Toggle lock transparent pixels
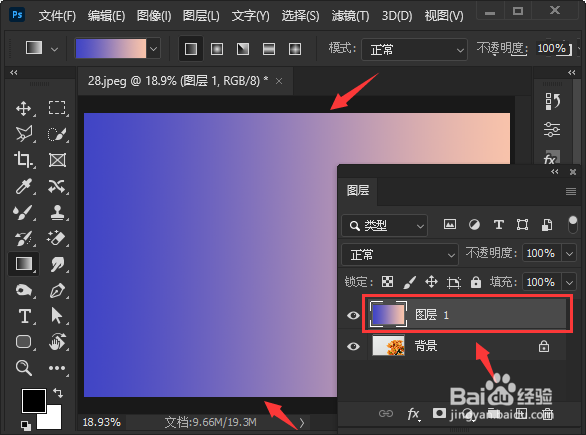 [388, 282]
